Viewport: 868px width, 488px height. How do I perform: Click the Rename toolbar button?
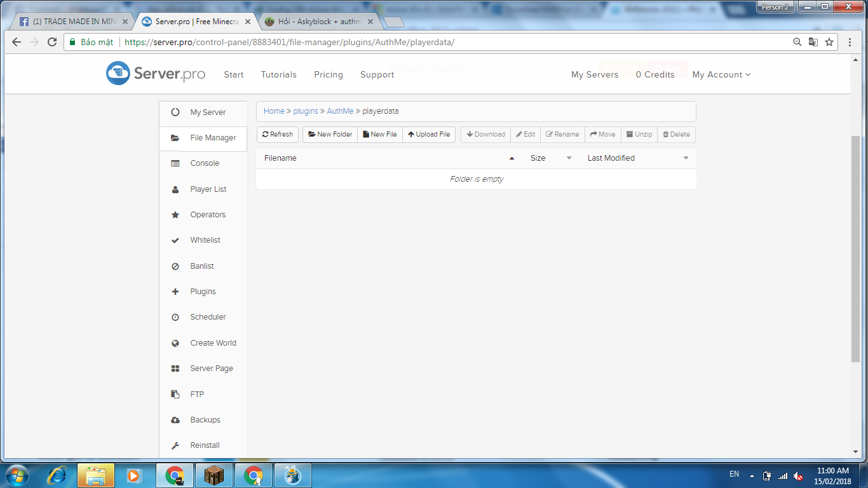(562, 135)
